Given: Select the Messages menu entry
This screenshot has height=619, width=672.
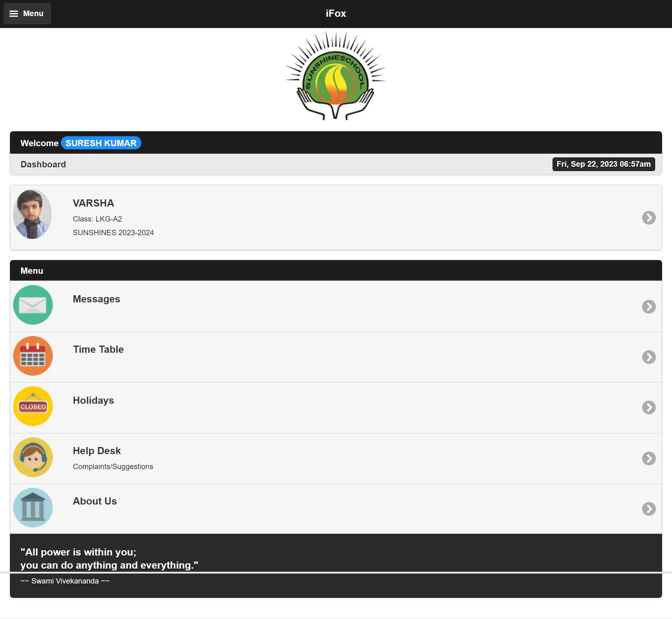Looking at the screenshot, I should (336, 306).
